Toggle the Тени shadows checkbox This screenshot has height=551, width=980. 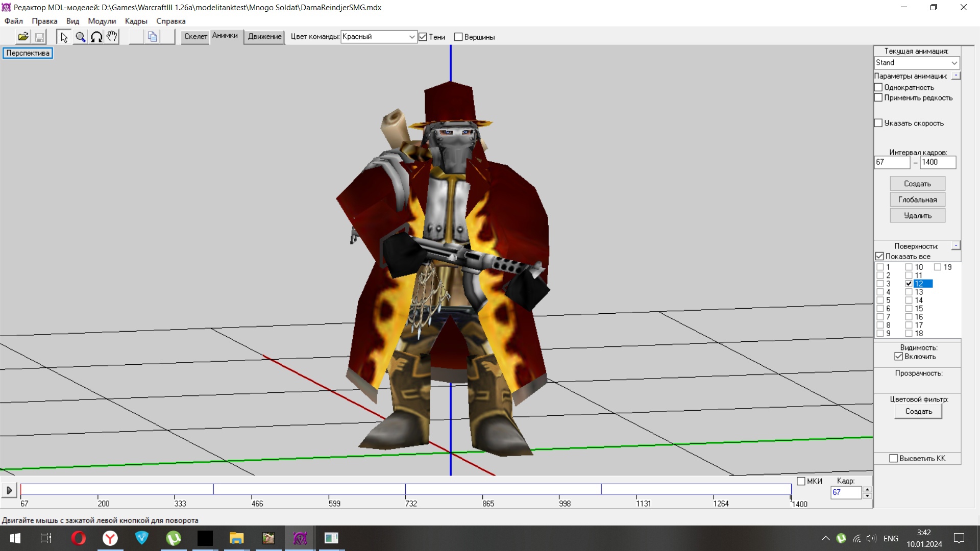click(x=423, y=37)
